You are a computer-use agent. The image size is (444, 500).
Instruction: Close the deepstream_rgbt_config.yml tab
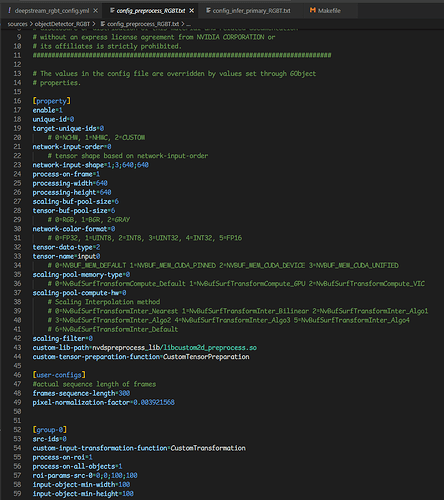coord(96,11)
